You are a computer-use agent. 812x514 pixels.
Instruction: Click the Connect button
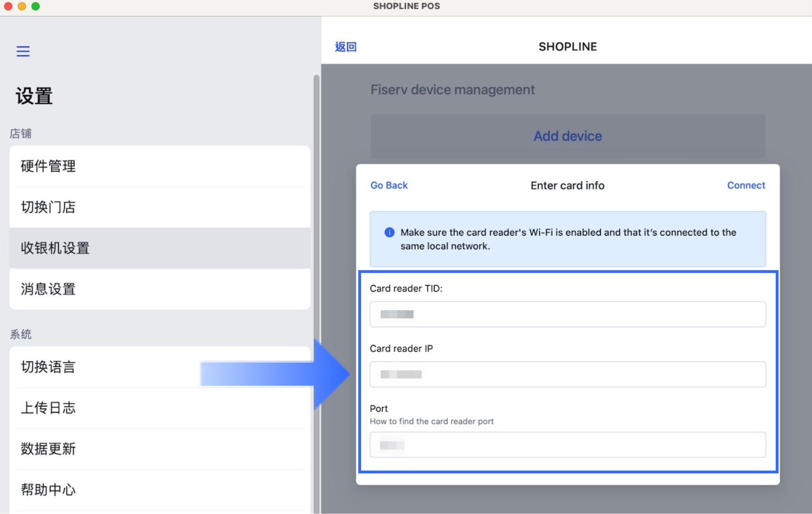click(x=746, y=185)
